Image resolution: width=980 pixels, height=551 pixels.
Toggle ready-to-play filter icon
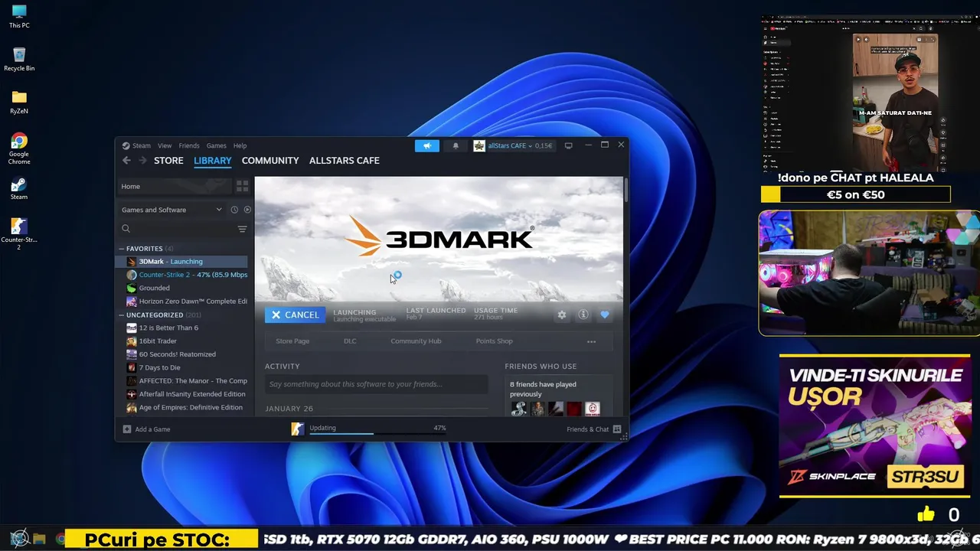[247, 210]
